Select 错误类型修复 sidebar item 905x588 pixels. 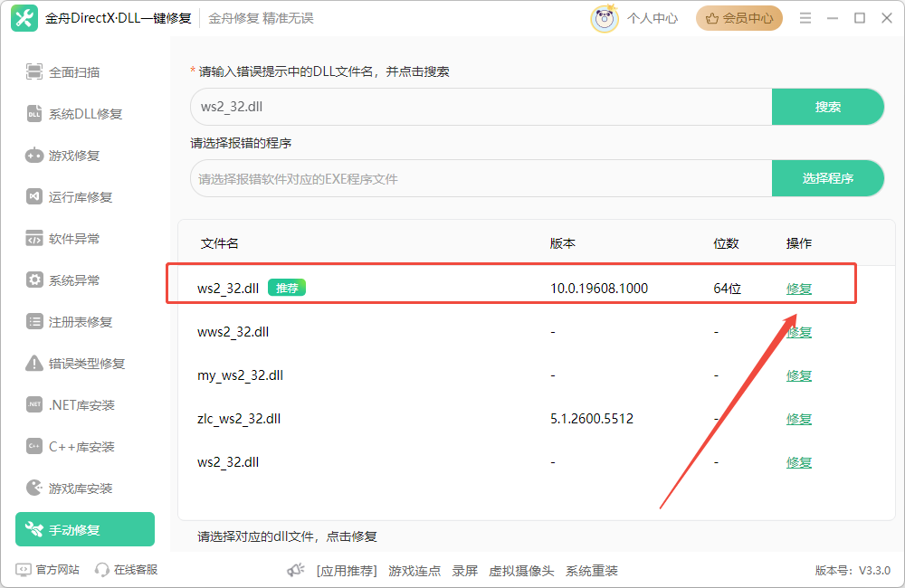click(x=87, y=363)
